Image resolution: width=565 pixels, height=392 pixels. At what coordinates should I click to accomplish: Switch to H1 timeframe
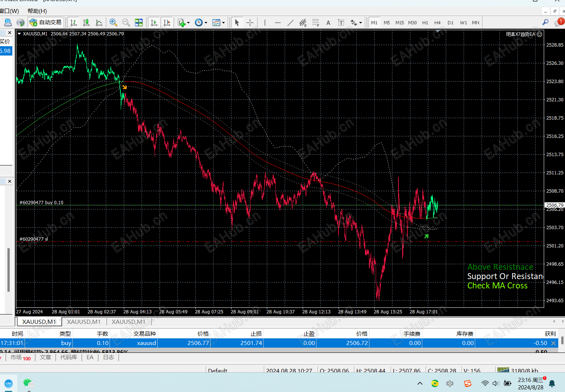(425, 23)
